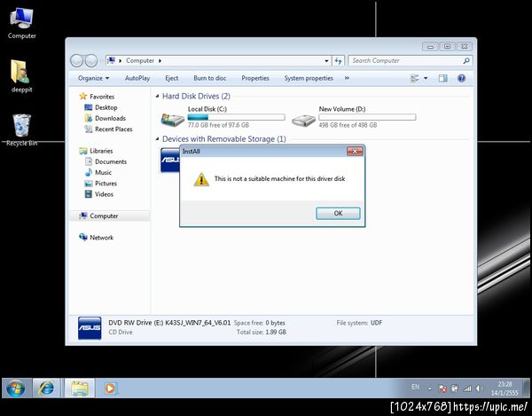Click the Back navigation button
This screenshot has height=416, width=532.
point(76,60)
